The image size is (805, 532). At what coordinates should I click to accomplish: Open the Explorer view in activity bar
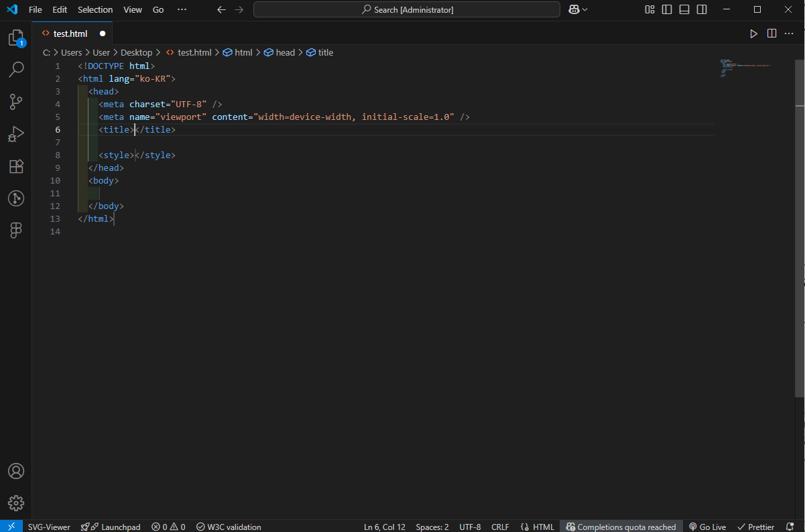(x=16, y=38)
